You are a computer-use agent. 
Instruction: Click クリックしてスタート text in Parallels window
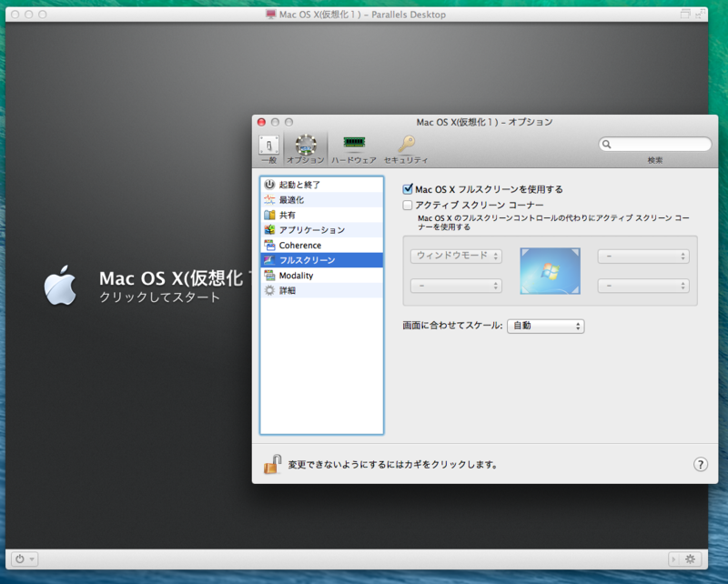point(159,297)
